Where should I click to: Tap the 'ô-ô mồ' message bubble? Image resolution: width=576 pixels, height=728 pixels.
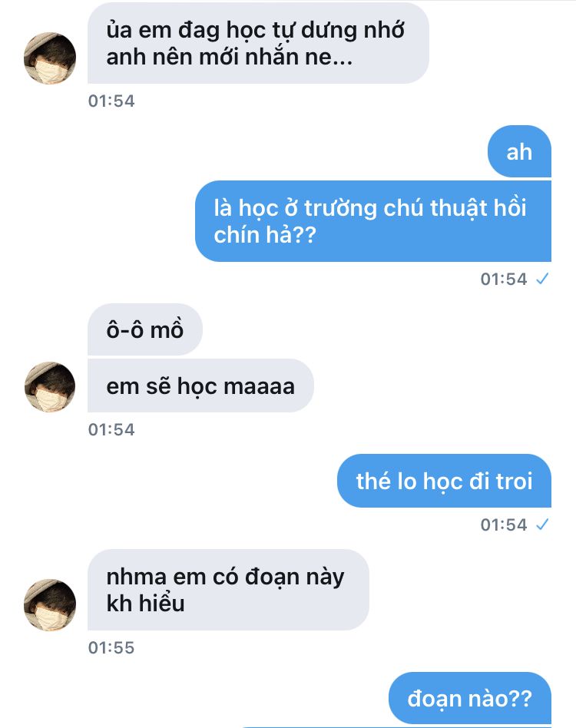tap(145, 329)
